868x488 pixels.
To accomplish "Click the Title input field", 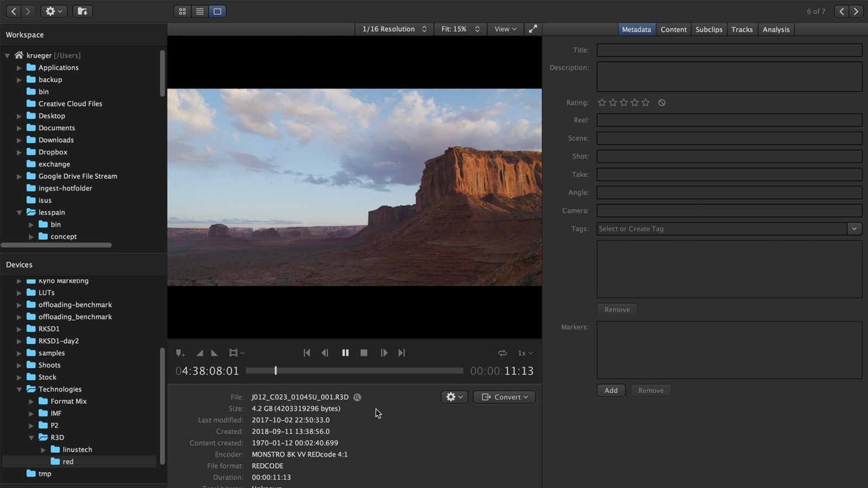I will [729, 50].
